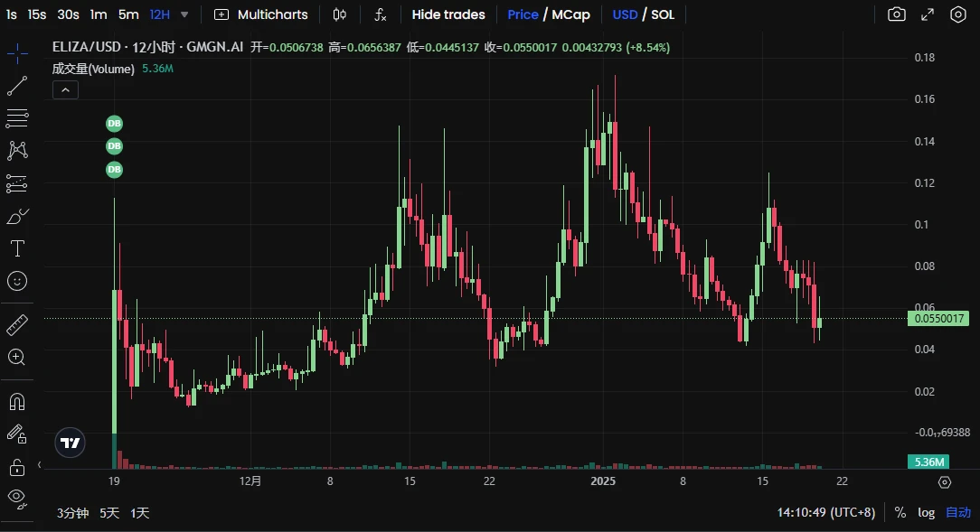This screenshot has width=980, height=532.
Task: Take a chart snapshot with camera icon
Action: click(896, 14)
